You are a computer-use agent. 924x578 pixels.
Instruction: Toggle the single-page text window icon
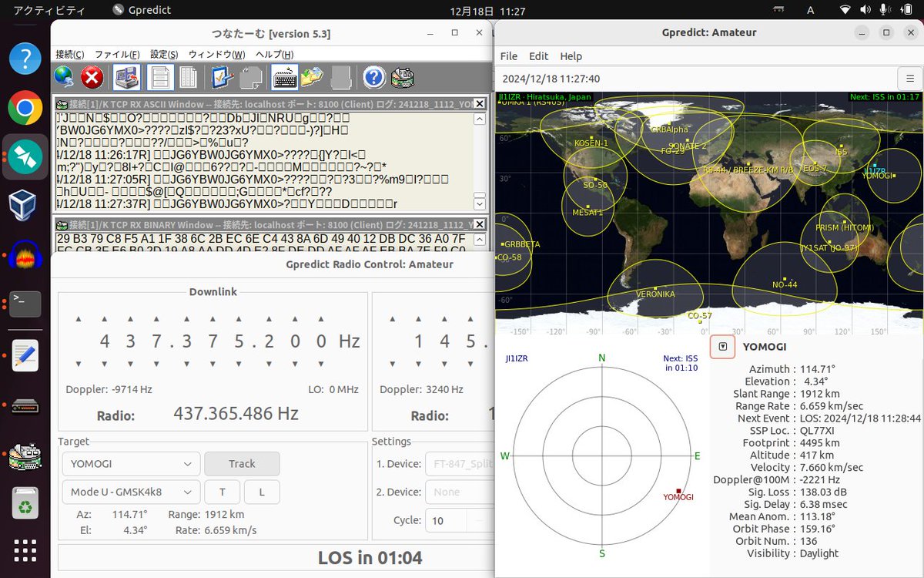[x=160, y=77]
